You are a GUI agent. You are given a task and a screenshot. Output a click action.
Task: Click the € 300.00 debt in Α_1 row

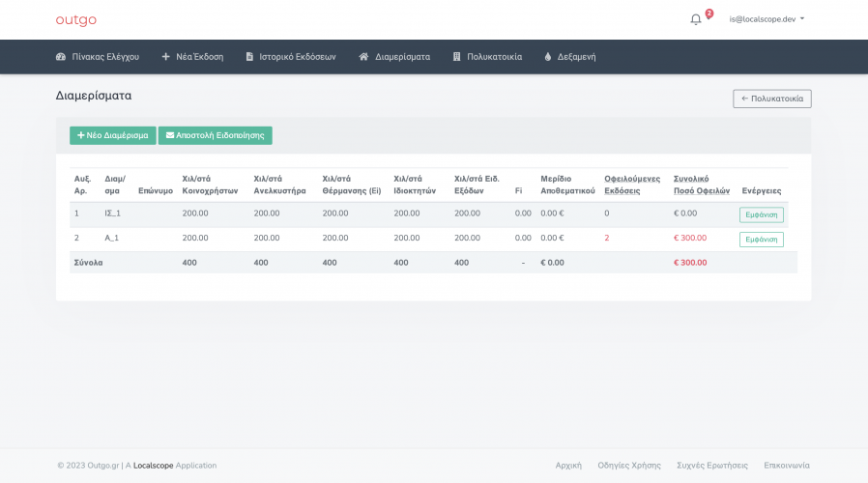tap(690, 238)
